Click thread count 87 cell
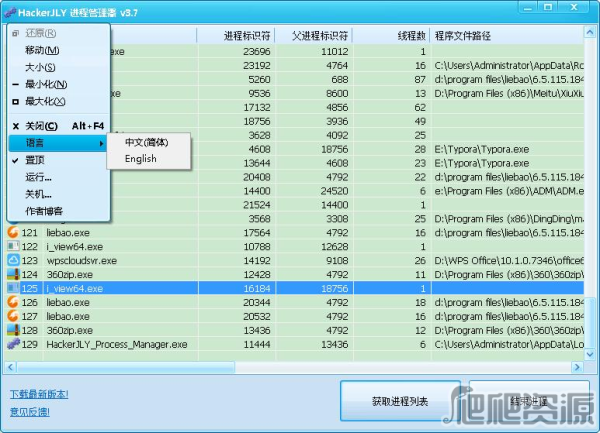This screenshot has height=433, width=600. point(420,79)
